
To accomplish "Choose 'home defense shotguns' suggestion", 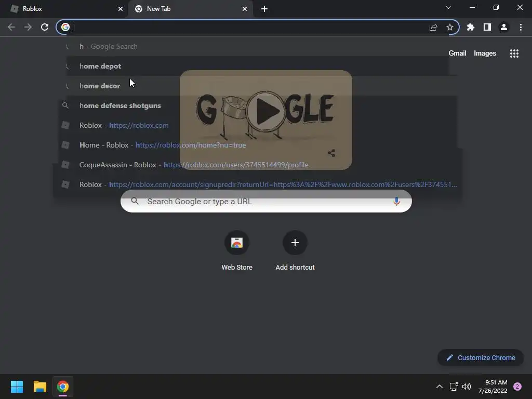I will [258, 105].
